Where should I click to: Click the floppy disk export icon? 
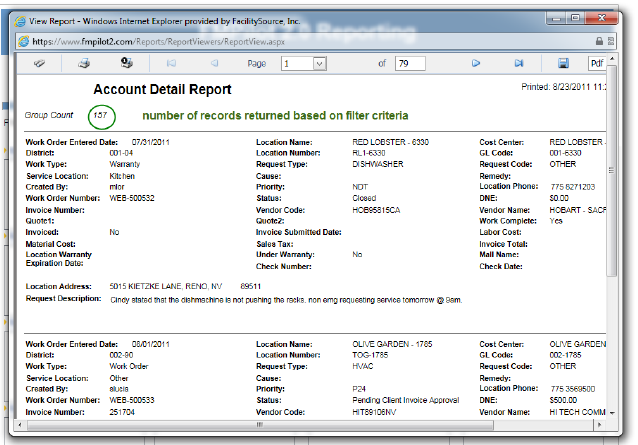click(563, 63)
